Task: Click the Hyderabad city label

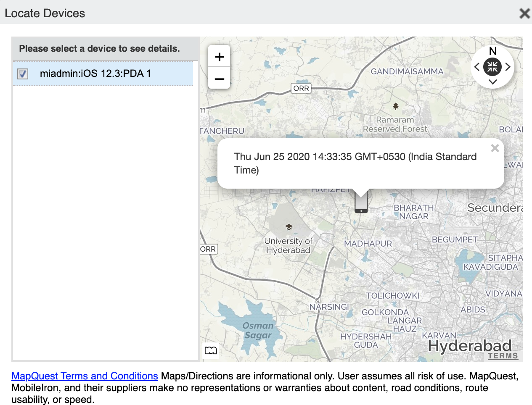Action: point(469,346)
